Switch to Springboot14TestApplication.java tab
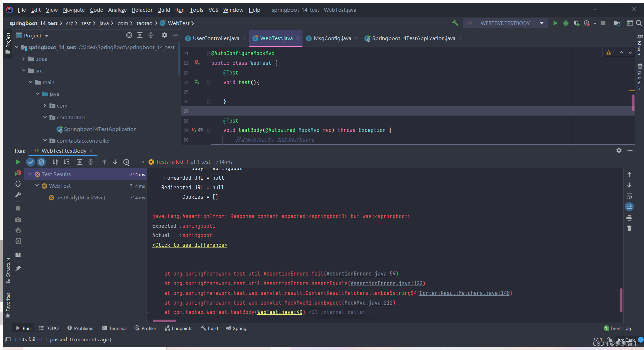The image size is (644, 350). pos(413,38)
